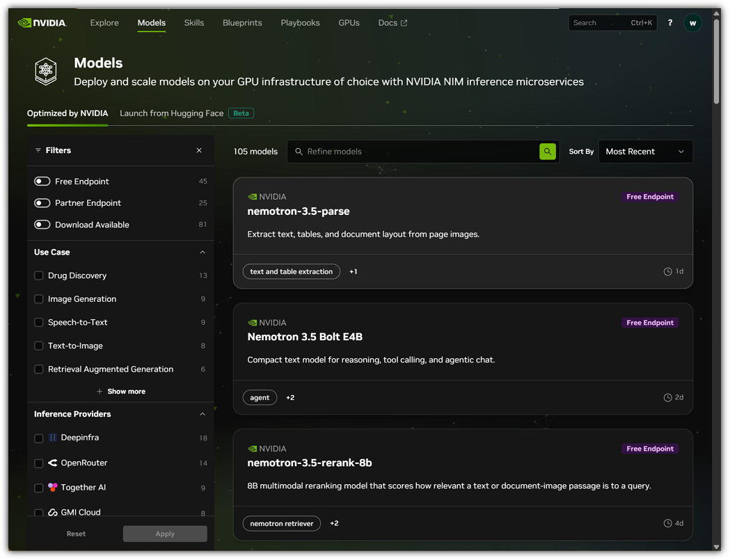
Task: Turn on the Partner Endpoint toggle
Action: click(42, 203)
